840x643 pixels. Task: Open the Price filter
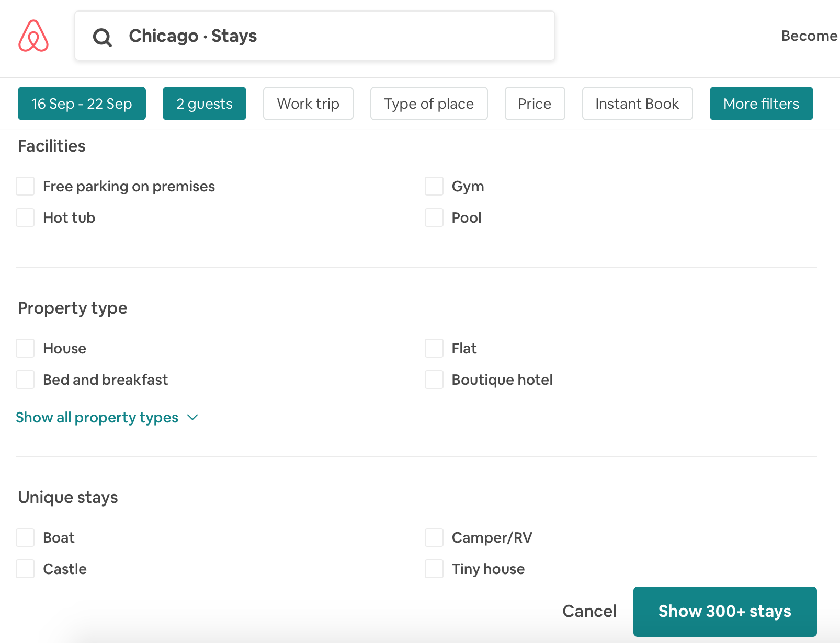535,104
